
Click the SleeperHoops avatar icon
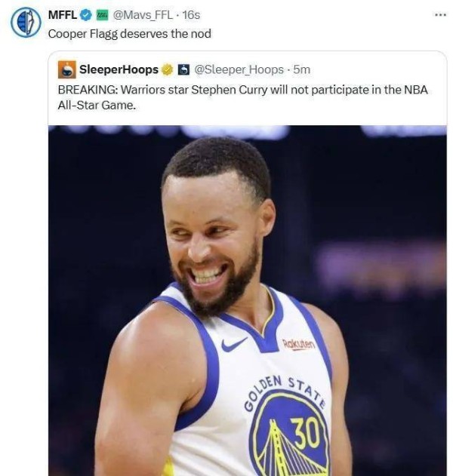coord(66,69)
